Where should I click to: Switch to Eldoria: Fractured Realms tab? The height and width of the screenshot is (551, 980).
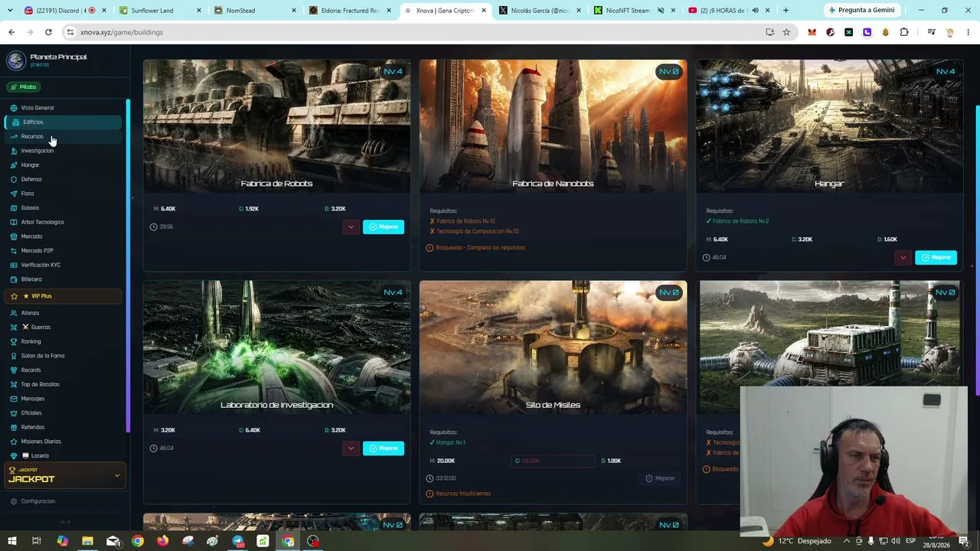pos(350,11)
